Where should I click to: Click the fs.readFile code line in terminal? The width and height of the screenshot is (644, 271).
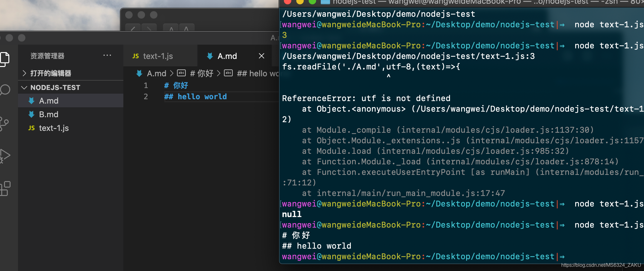coord(371,67)
